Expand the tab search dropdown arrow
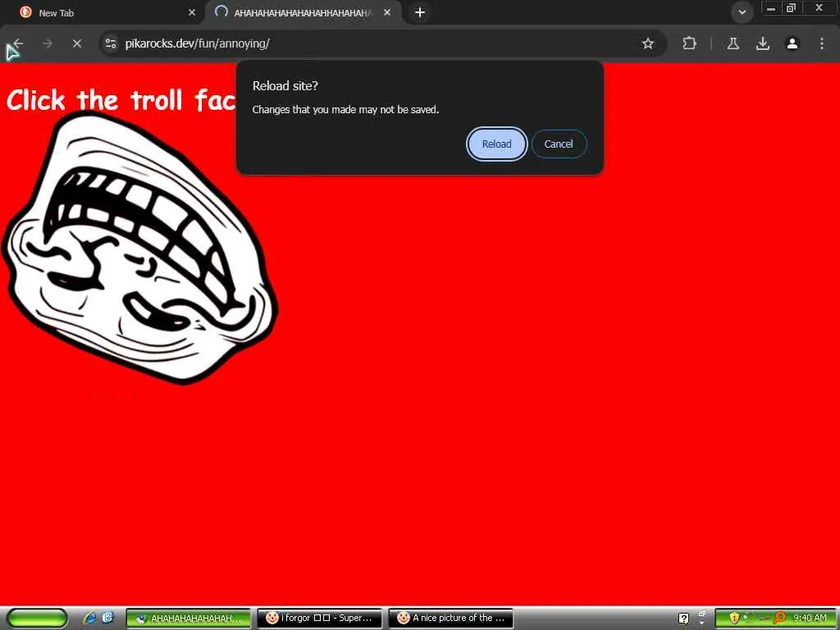This screenshot has width=840, height=630. click(x=742, y=12)
